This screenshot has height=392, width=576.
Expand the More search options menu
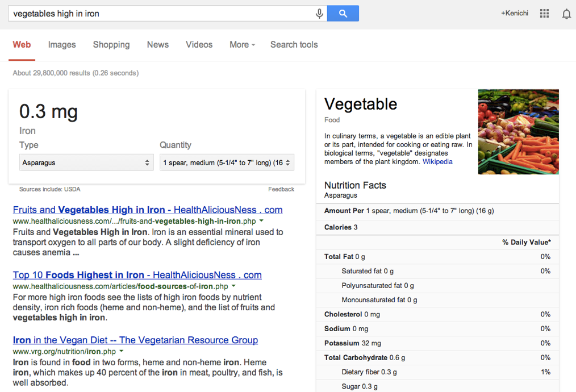point(242,44)
